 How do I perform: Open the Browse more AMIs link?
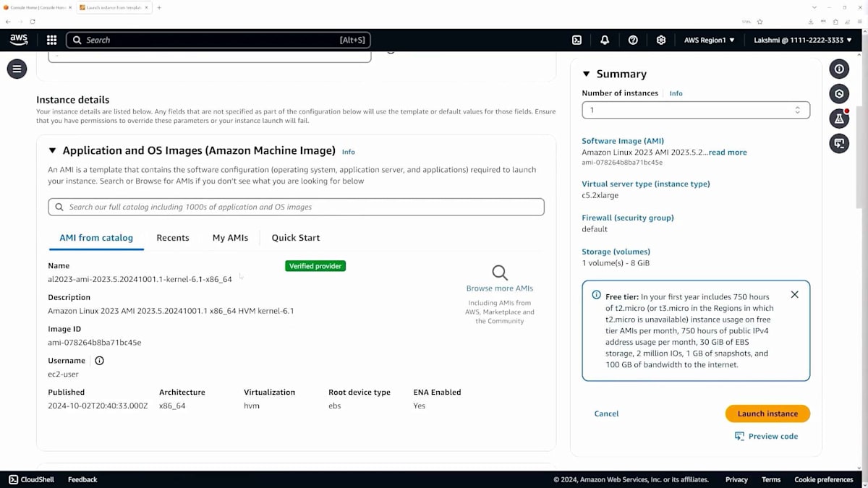pos(500,288)
